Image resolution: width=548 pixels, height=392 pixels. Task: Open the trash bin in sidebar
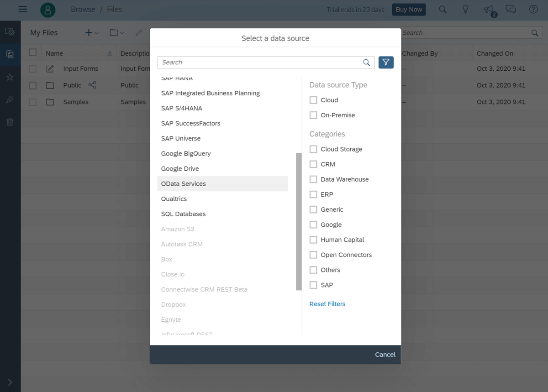pos(10,122)
